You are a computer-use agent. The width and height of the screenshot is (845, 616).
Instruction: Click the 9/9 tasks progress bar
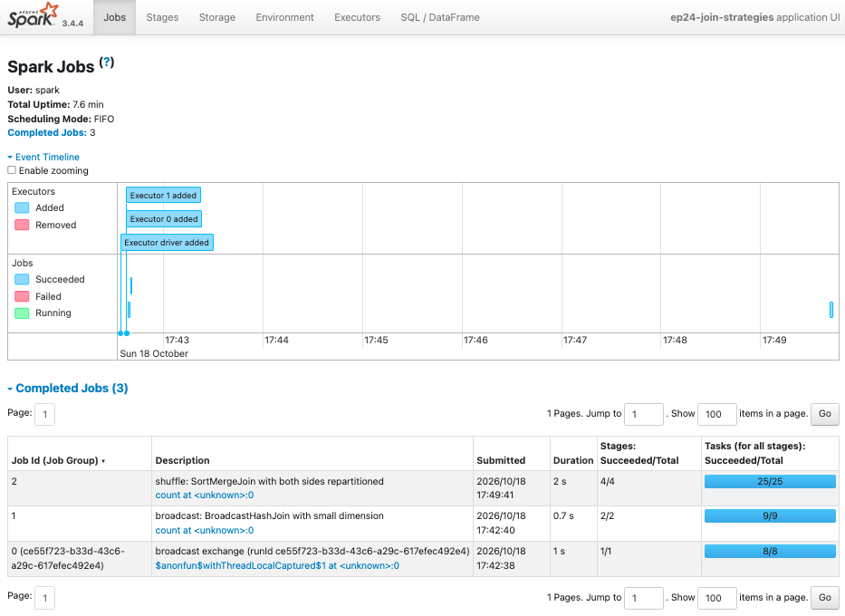770,515
